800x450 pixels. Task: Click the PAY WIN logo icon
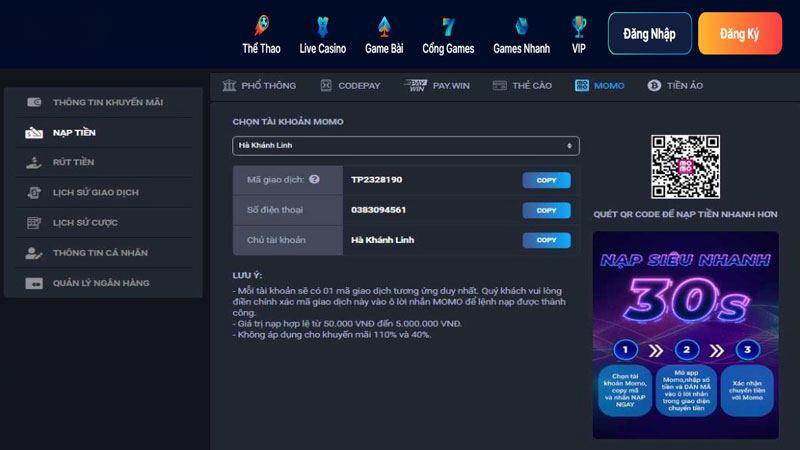[x=415, y=85]
